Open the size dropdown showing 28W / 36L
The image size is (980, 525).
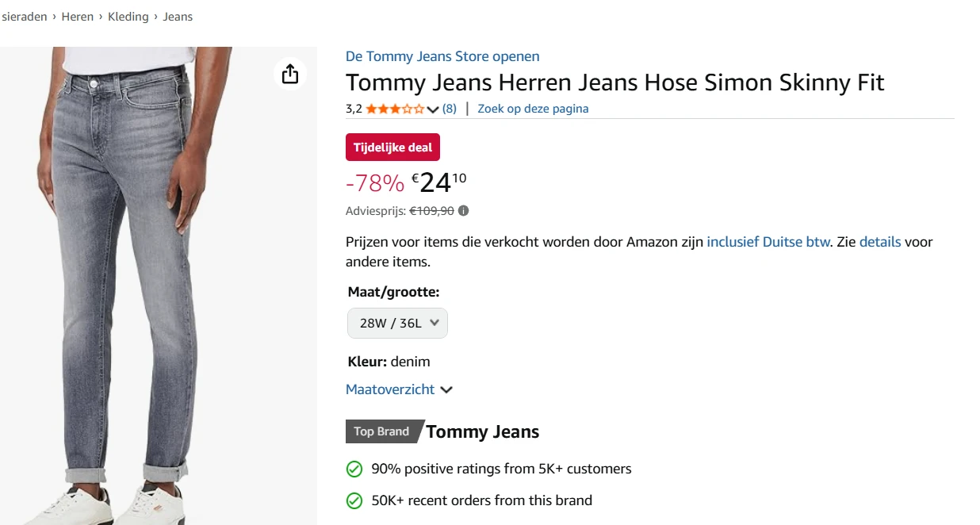397,323
